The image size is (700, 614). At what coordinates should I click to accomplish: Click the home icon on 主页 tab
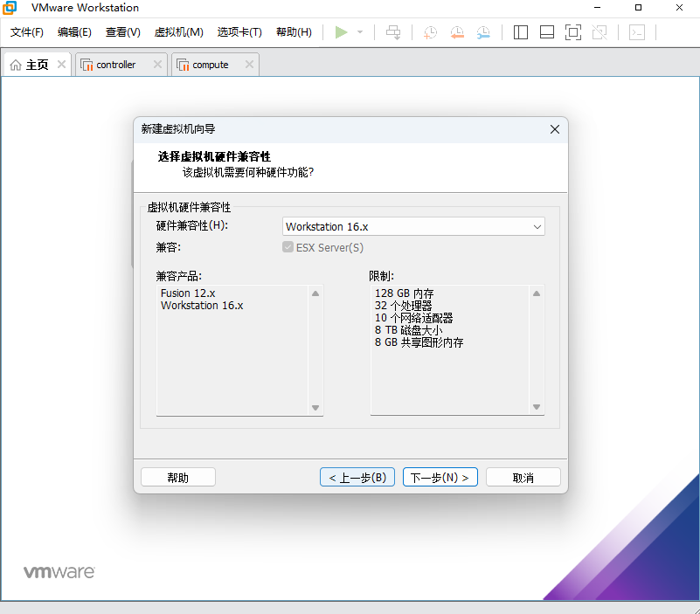[16, 65]
